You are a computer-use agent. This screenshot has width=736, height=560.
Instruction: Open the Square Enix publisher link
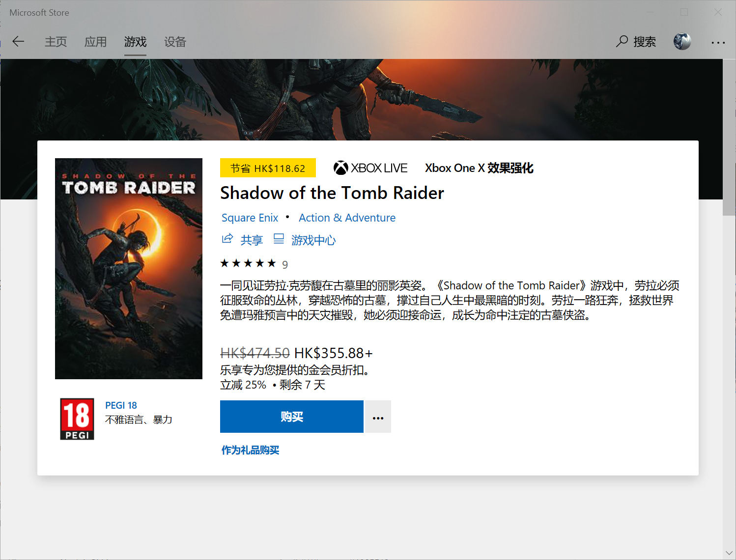tap(250, 218)
